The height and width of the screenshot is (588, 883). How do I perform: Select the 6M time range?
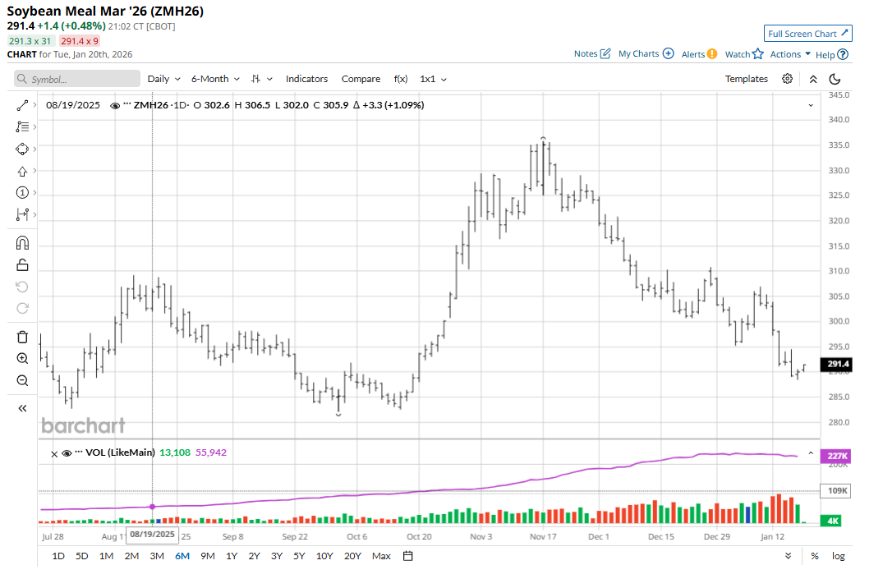(x=182, y=557)
